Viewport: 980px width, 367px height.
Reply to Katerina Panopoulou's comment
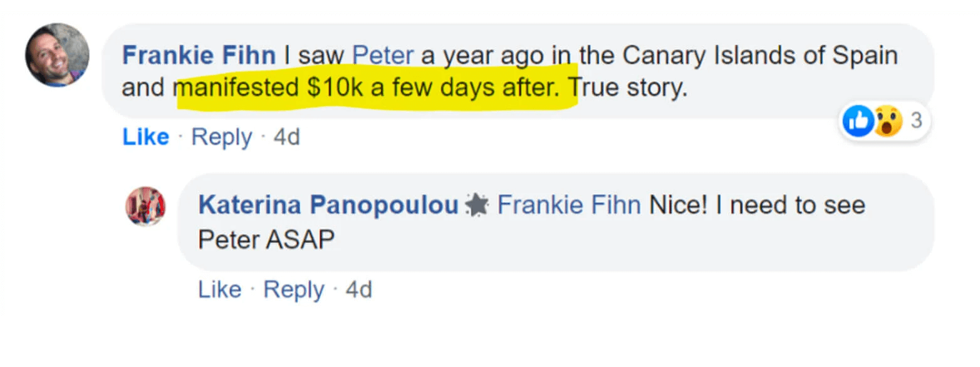tap(293, 290)
